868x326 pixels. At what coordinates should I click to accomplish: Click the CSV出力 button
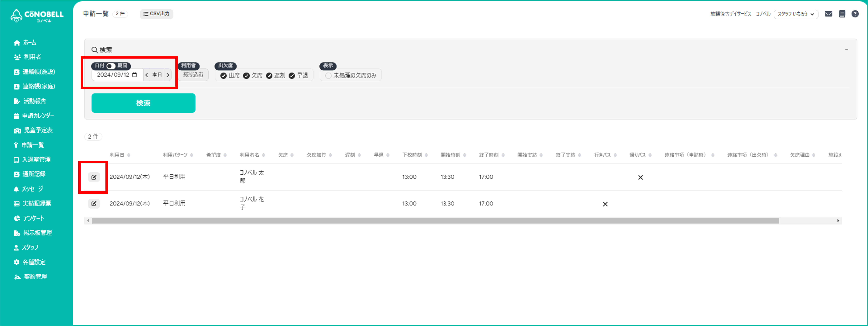tap(156, 14)
